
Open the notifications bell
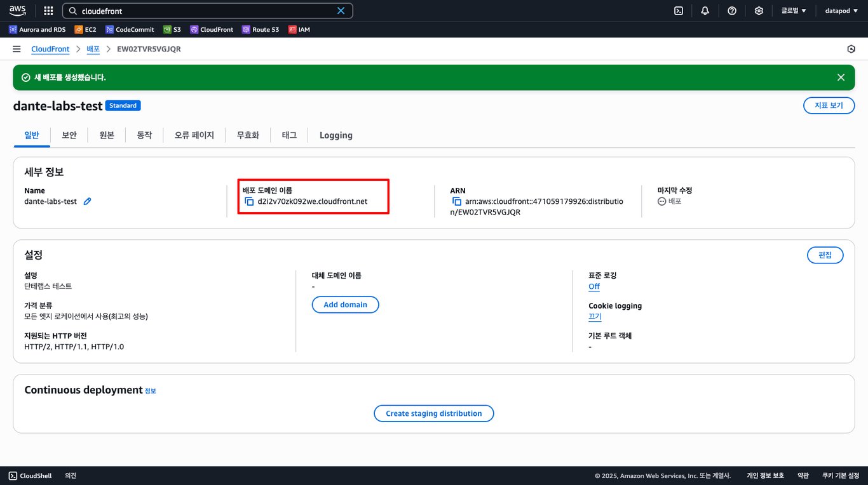705,11
